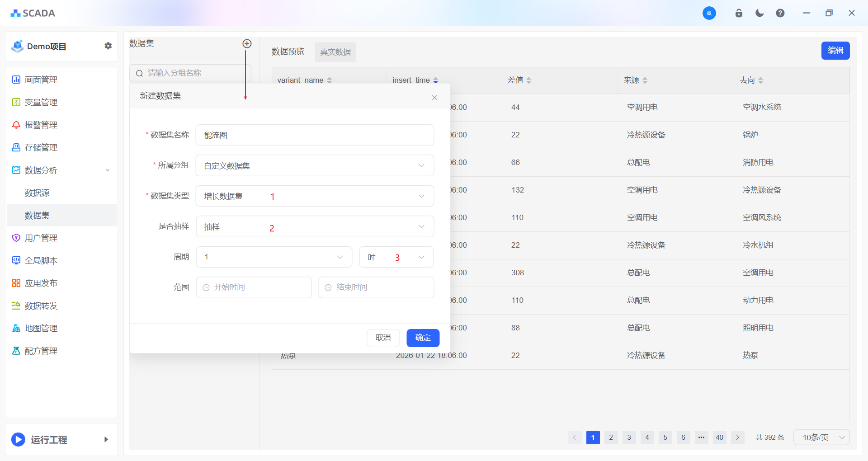Close the 新建数据集 dialog
The width and height of the screenshot is (868, 461).
click(434, 98)
